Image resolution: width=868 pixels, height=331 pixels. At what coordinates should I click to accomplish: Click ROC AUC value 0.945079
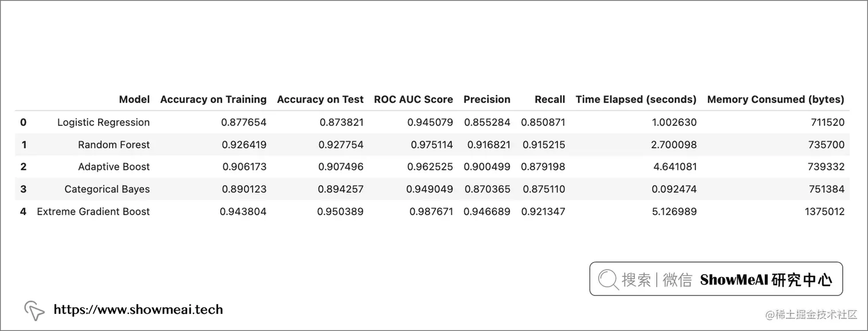431,122
